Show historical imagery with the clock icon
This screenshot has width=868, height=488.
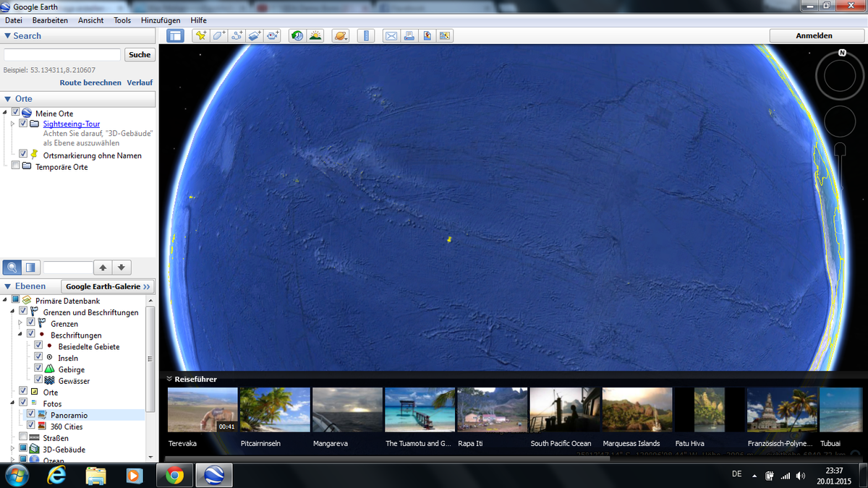(297, 35)
